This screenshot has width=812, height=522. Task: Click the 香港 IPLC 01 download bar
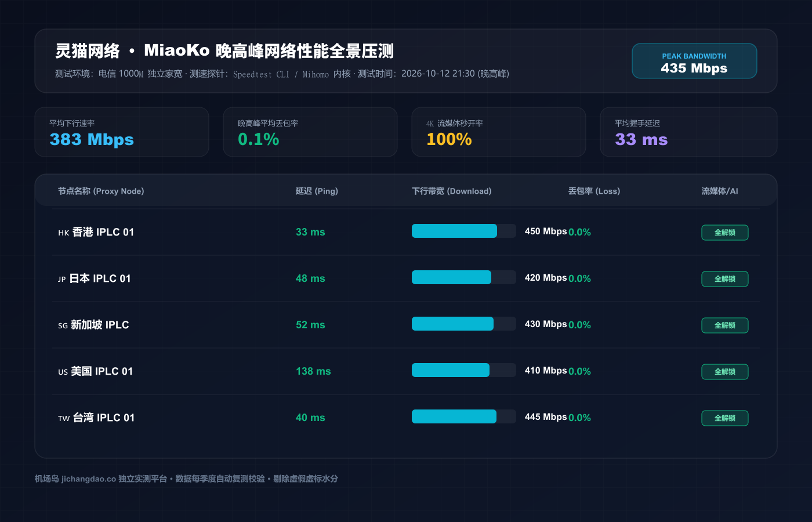pos(464,231)
